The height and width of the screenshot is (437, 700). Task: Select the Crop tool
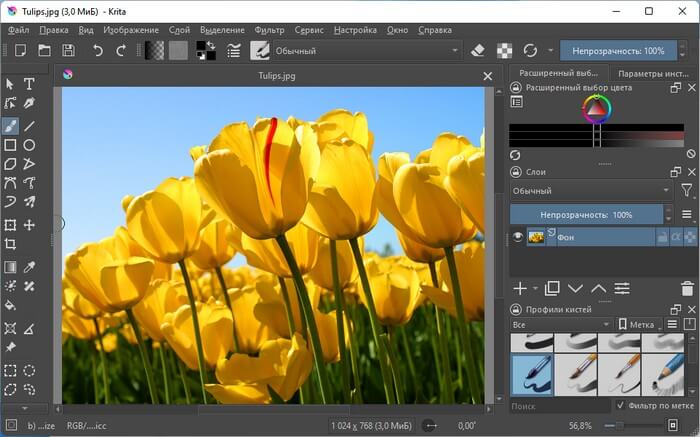pos(10,244)
